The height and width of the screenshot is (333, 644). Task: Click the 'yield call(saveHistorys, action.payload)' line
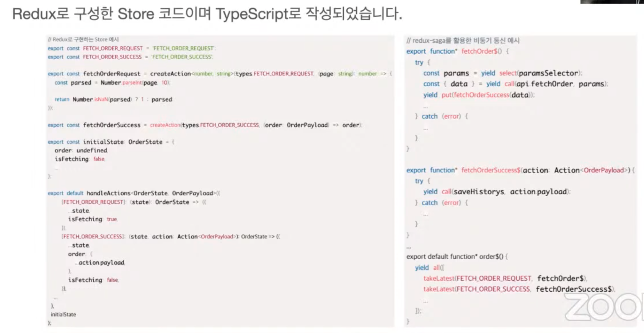[x=497, y=192]
